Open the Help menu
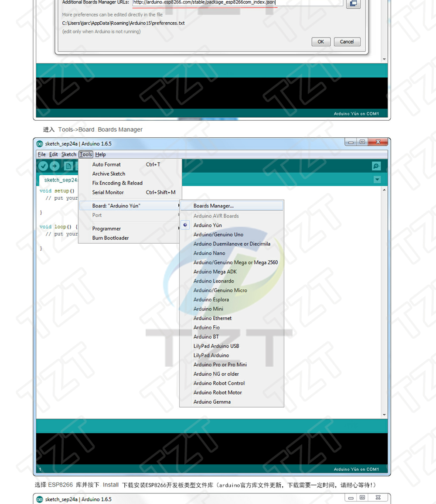 [100, 154]
